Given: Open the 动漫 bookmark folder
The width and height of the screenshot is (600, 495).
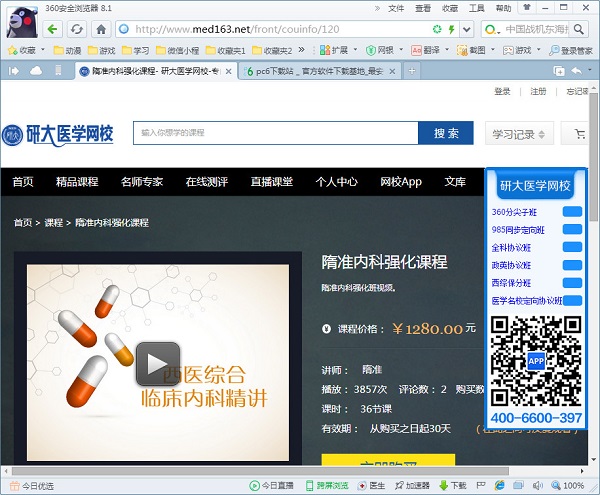Looking at the screenshot, I should [68, 50].
